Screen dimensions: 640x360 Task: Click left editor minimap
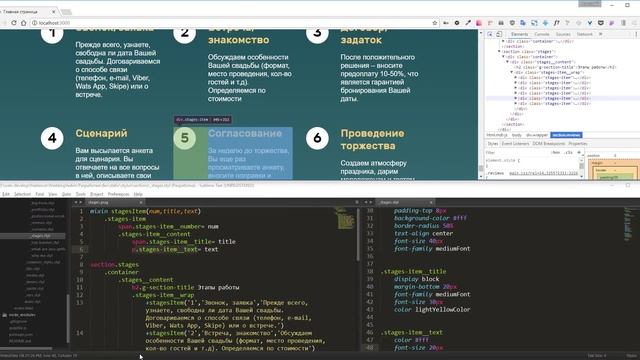345,219
